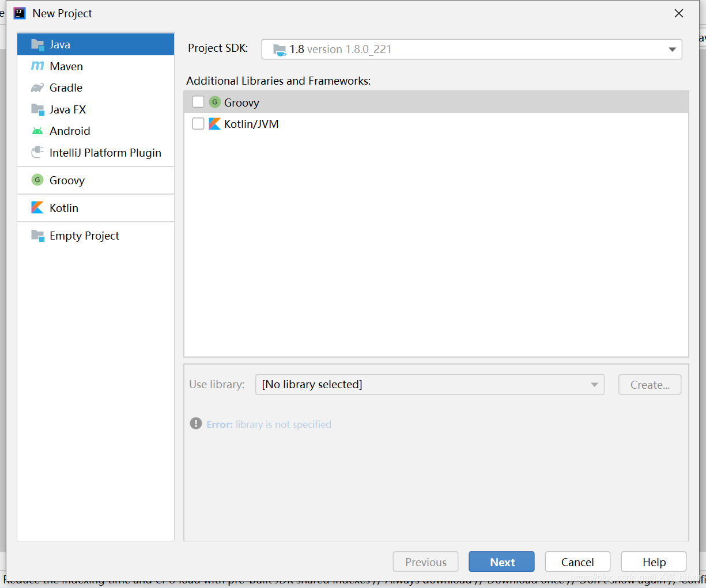Click the Kotlin icon in the sidebar

click(x=37, y=207)
